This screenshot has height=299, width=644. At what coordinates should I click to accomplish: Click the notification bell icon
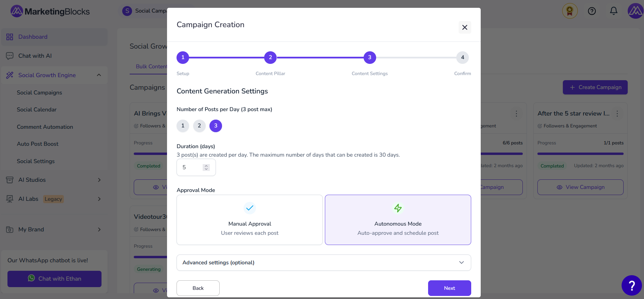tap(613, 11)
